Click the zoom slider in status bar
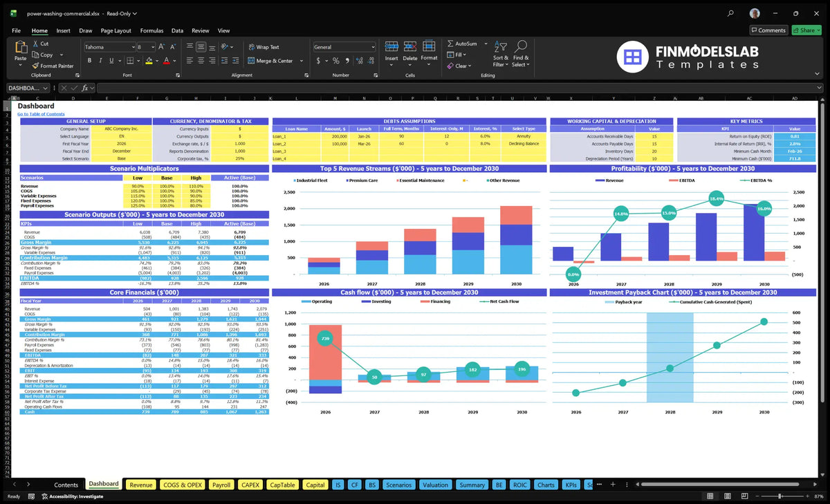The height and width of the screenshot is (504, 830). (x=781, y=496)
